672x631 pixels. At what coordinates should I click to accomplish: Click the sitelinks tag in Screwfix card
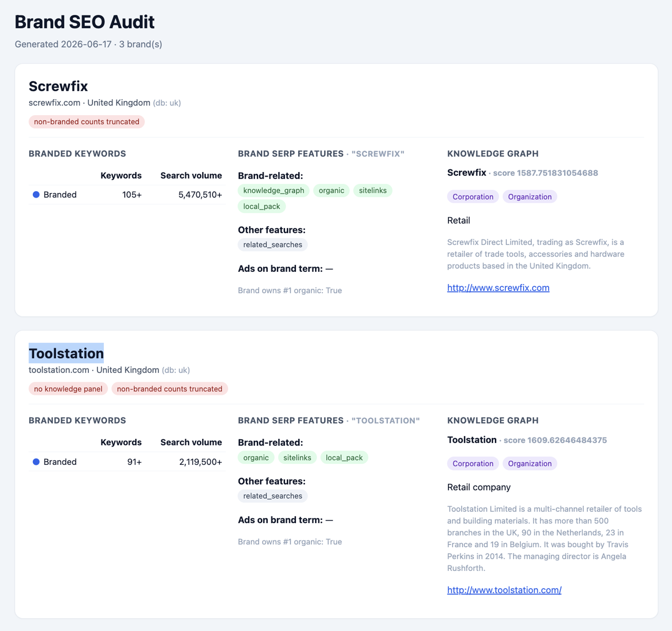(373, 190)
